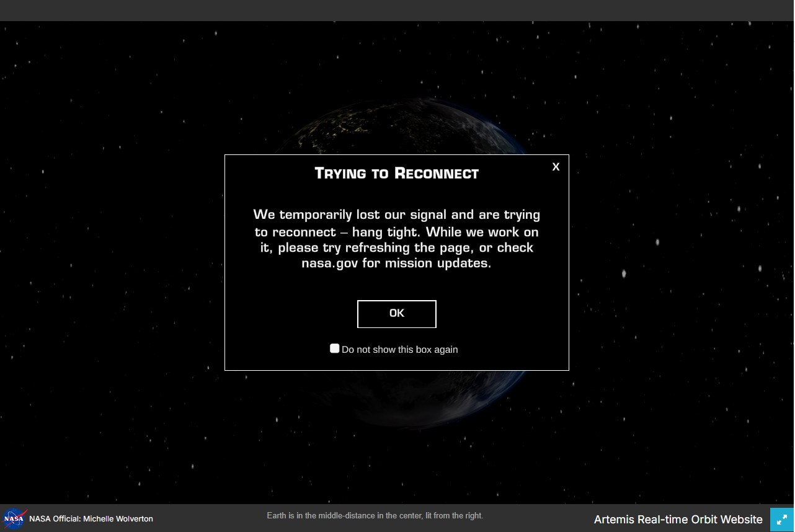Click the 'Do not show this box again' label

tap(399, 350)
